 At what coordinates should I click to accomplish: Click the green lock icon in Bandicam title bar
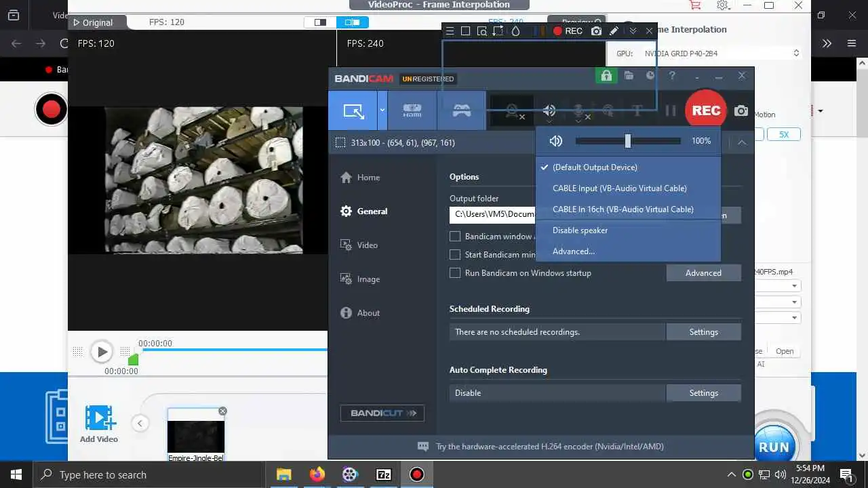(x=606, y=76)
